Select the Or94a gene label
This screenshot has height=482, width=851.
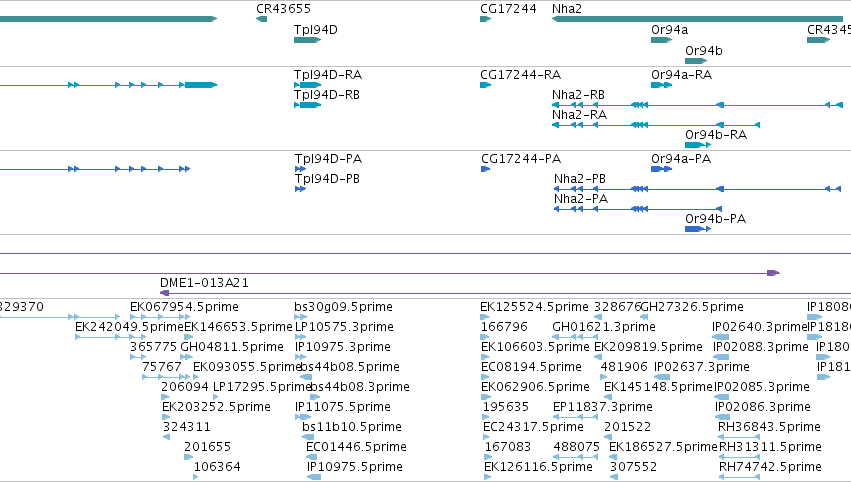click(669, 29)
